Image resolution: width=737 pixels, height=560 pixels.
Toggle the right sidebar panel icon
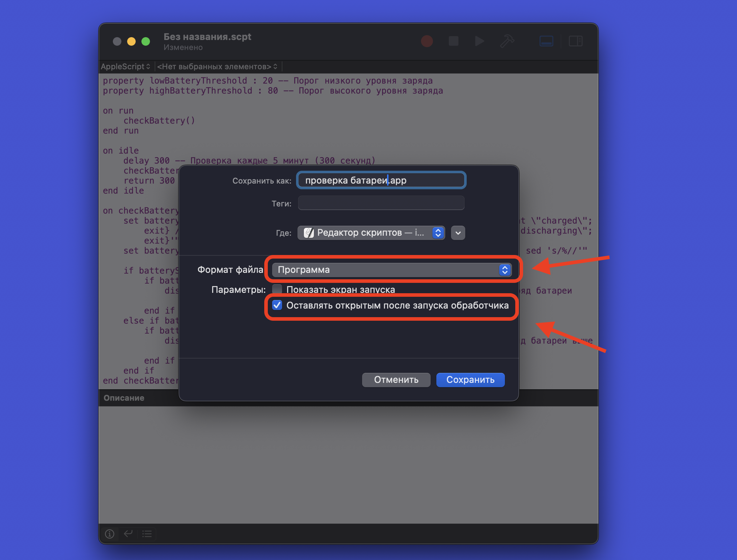point(576,41)
